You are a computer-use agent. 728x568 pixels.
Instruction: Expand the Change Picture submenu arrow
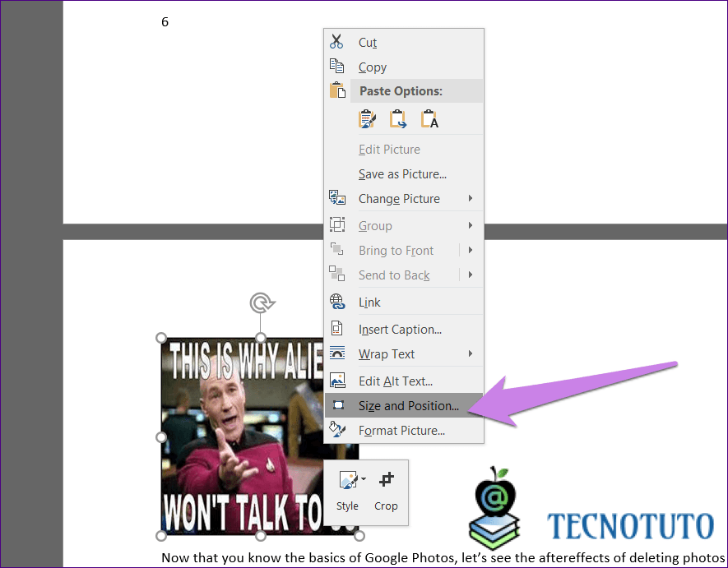click(471, 198)
